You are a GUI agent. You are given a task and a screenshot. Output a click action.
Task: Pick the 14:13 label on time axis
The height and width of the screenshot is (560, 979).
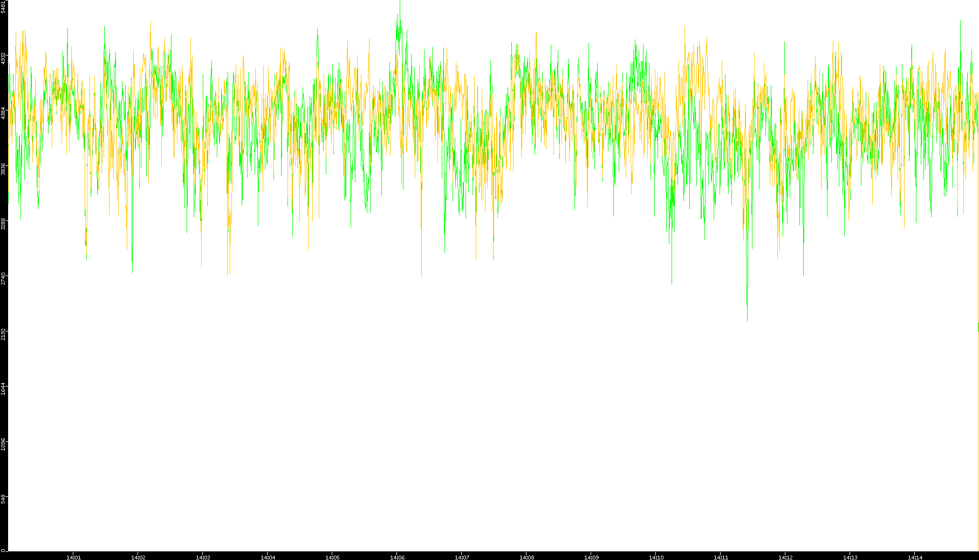pos(850,557)
